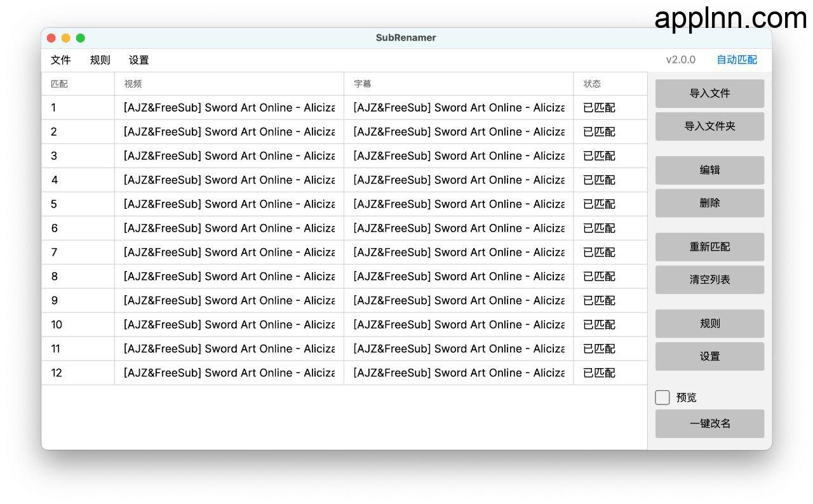Click the 一键改名 (Rename All) button

(x=709, y=423)
